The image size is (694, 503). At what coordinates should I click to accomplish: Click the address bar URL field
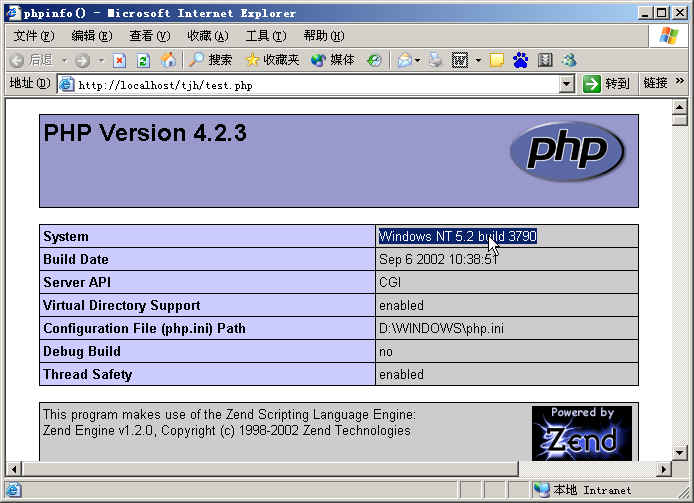[x=310, y=84]
